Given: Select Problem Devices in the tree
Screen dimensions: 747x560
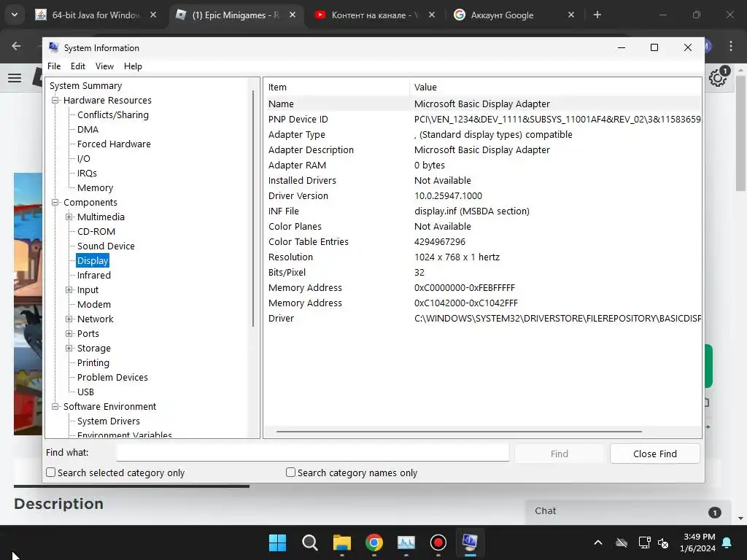Looking at the screenshot, I should point(112,378).
